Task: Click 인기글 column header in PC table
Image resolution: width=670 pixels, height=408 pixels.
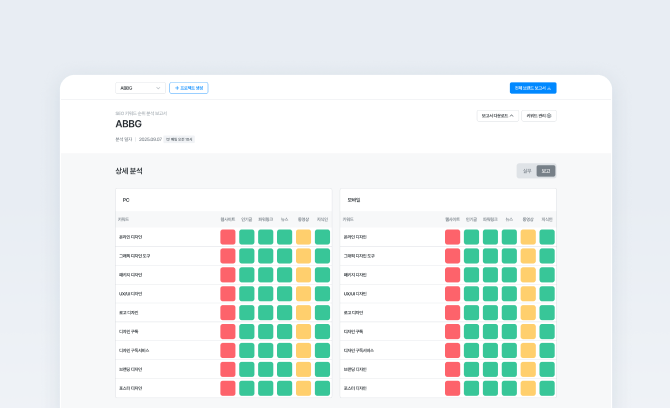Action: point(247,220)
